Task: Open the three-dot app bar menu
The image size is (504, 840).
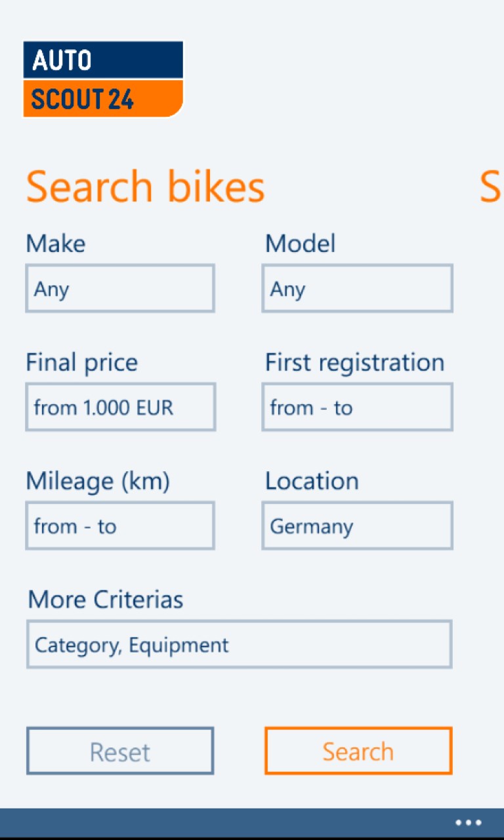Action: pyautogui.click(x=469, y=822)
